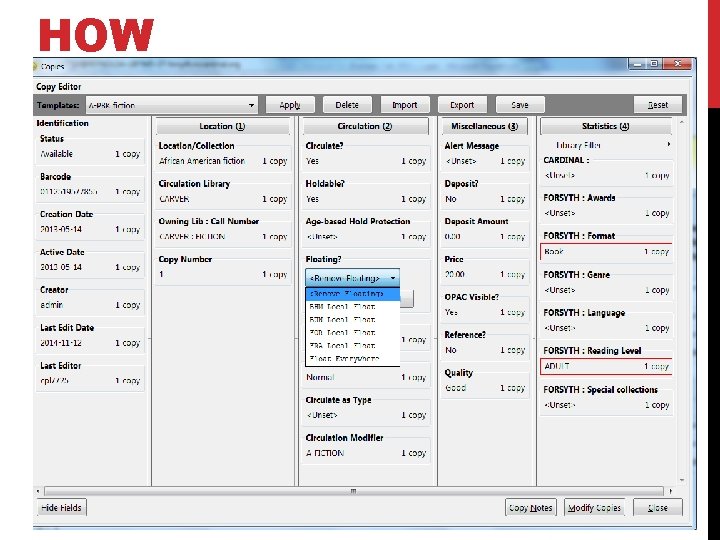The width and height of the screenshot is (720, 540).
Task: Edit the Reference? No field
Action: pyautogui.click(x=485, y=350)
